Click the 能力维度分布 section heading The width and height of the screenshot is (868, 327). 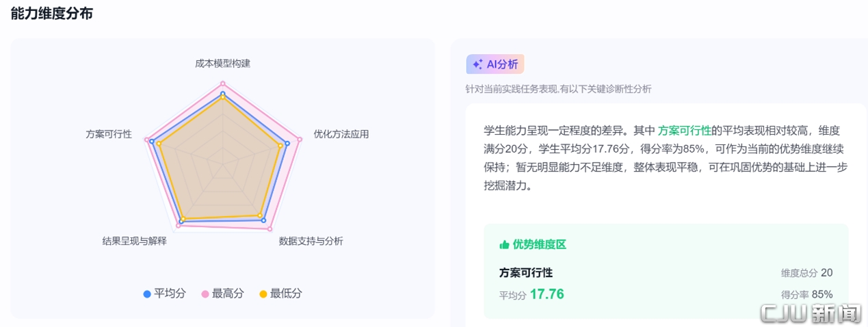click(x=51, y=14)
